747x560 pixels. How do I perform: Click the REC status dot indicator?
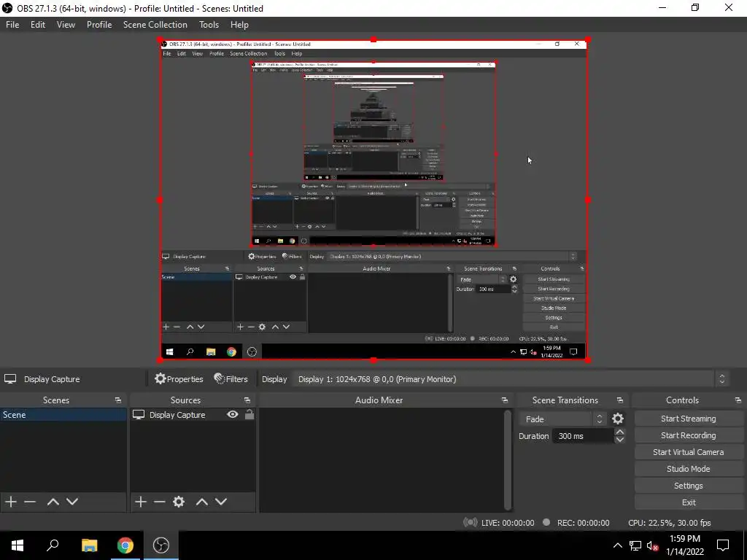click(x=546, y=522)
